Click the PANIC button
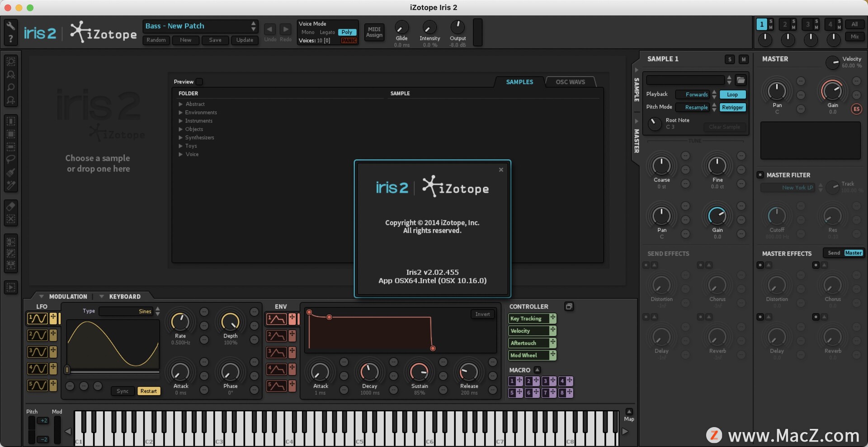868x447 pixels. pyautogui.click(x=349, y=40)
